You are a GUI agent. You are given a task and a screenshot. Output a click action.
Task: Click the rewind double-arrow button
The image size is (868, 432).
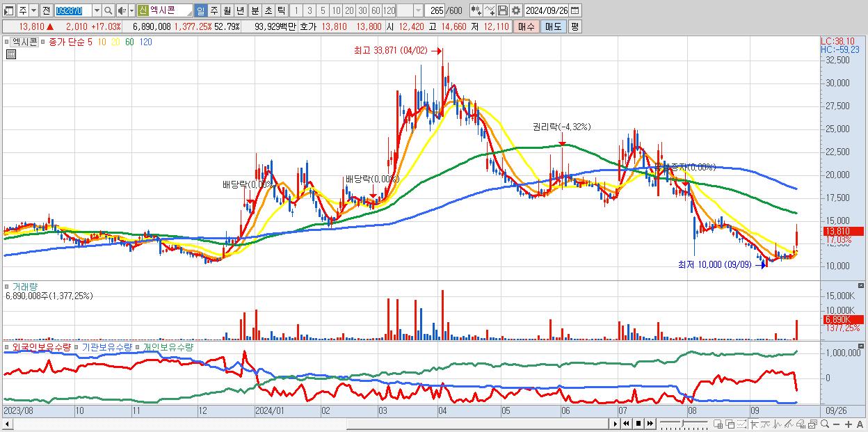(x=626, y=424)
